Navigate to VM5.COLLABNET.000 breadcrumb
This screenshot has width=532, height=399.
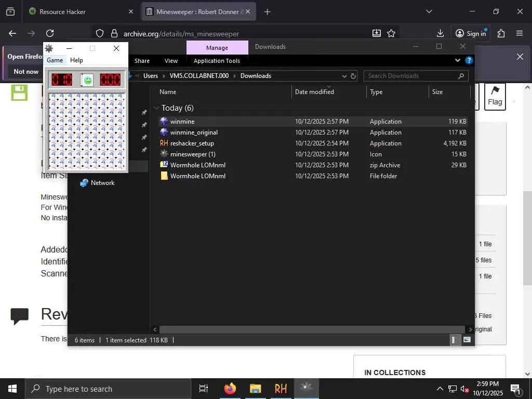[199, 76]
